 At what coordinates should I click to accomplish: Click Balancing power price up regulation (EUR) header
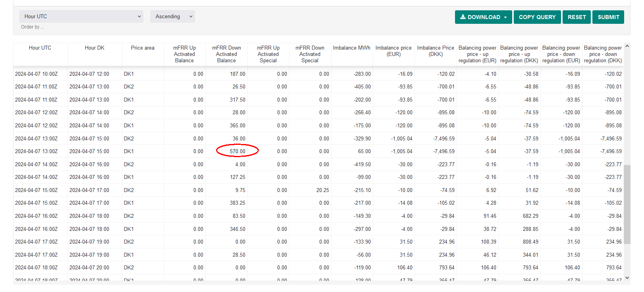click(x=477, y=54)
